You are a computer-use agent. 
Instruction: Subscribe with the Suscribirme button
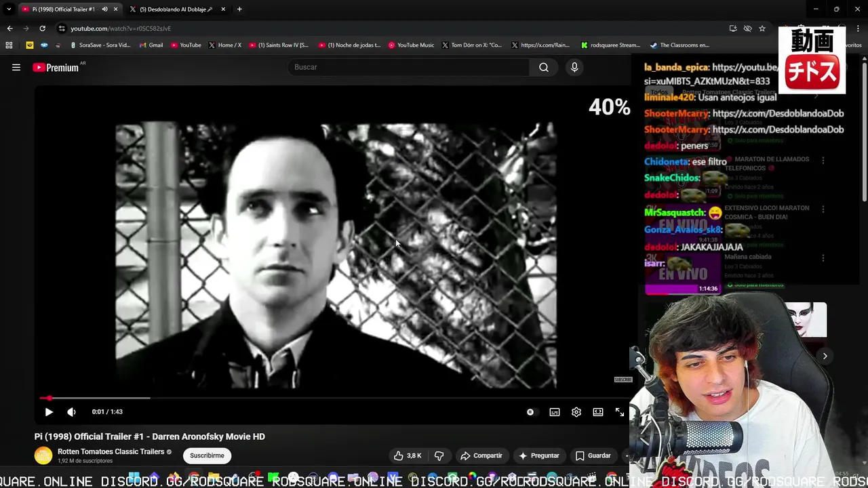[207, 455]
